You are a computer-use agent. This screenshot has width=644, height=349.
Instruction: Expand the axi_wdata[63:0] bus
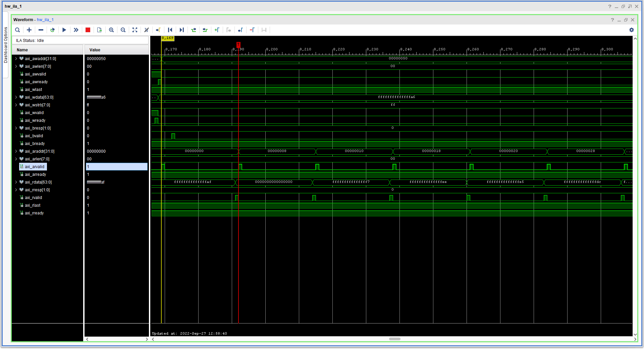pos(16,97)
